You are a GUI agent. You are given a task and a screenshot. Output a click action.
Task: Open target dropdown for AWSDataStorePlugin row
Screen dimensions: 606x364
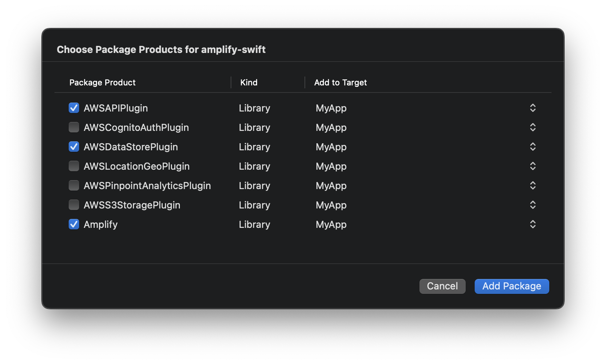[533, 147]
